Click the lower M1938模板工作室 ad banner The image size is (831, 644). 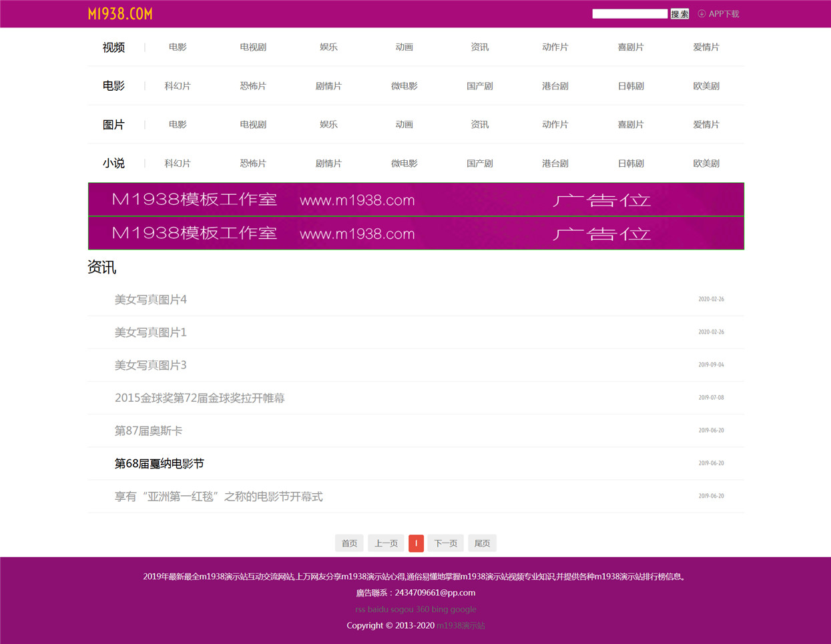pyautogui.click(x=416, y=234)
